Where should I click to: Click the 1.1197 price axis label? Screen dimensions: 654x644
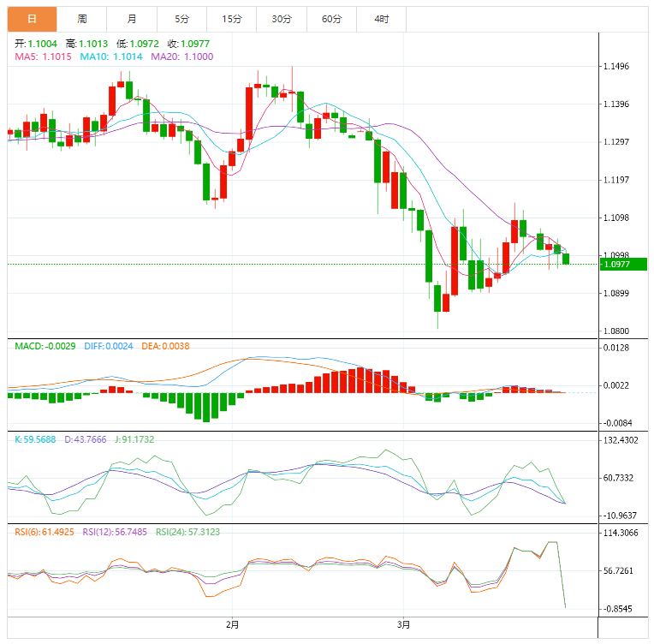616,180
